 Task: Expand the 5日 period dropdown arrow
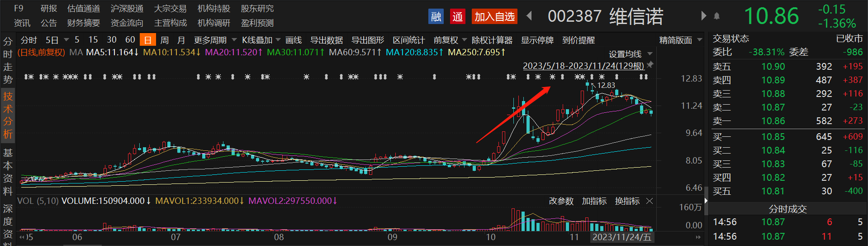coord(66,40)
